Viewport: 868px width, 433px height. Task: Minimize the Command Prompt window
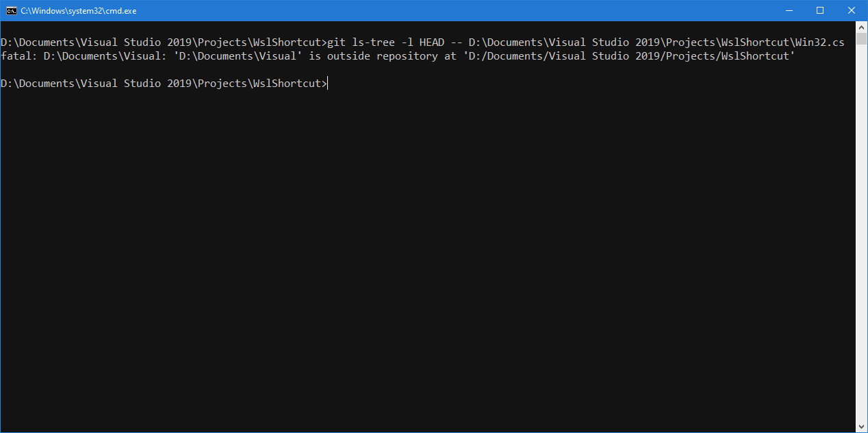click(788, 10)
